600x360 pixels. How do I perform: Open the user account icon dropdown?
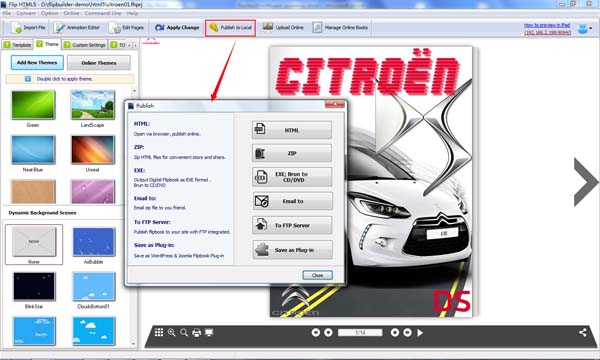585,28
